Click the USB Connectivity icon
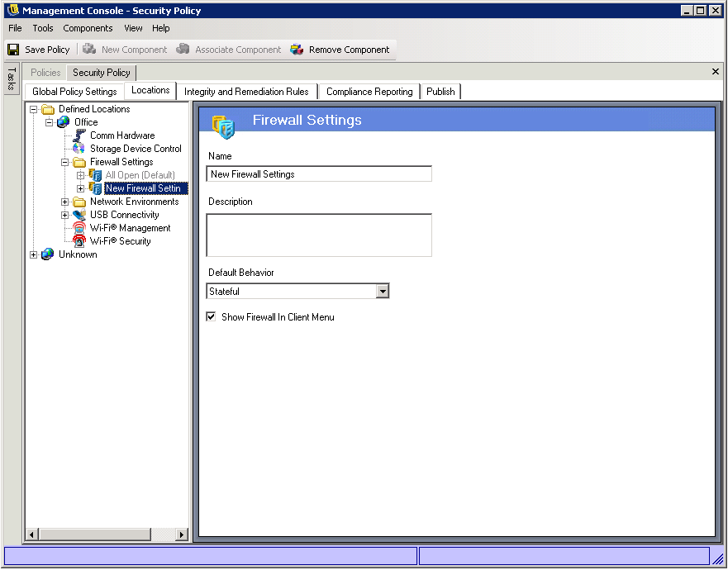Viewport: 728px width, 570px height. 79,215
